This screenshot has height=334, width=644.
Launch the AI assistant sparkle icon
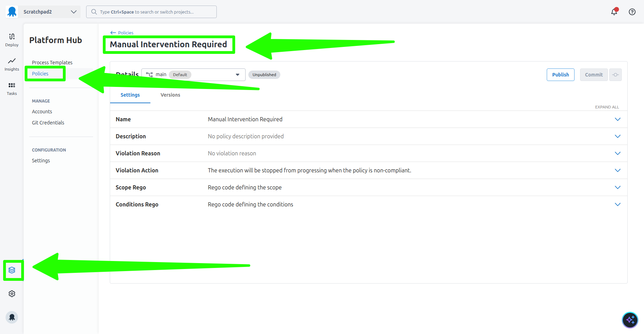click(x=630, y=320)
